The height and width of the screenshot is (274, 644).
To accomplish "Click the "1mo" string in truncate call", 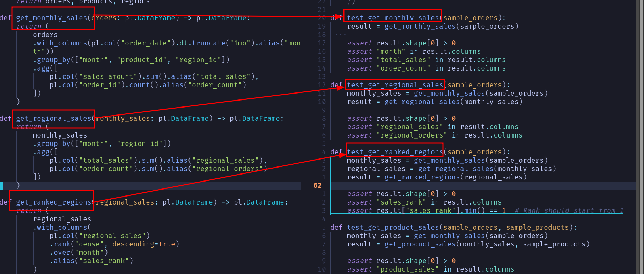I will pos(240,43).
